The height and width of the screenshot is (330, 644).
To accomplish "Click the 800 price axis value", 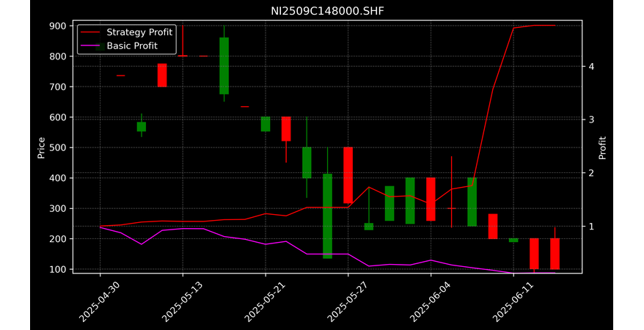I will click(x=58, y=56).
